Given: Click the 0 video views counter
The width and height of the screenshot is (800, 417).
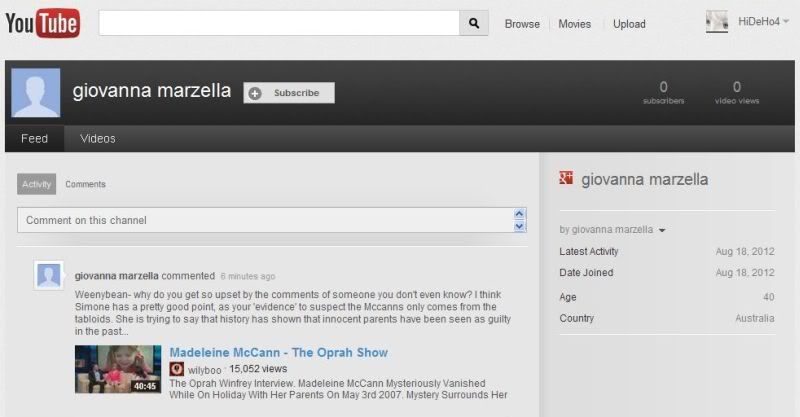Looking at the screenshot, I should [x=737, y=92].
